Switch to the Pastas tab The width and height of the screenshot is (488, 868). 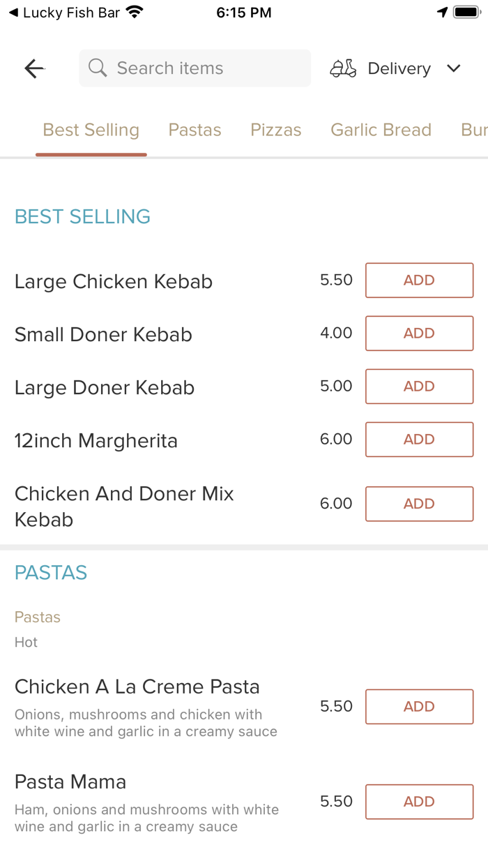point(195,129)
